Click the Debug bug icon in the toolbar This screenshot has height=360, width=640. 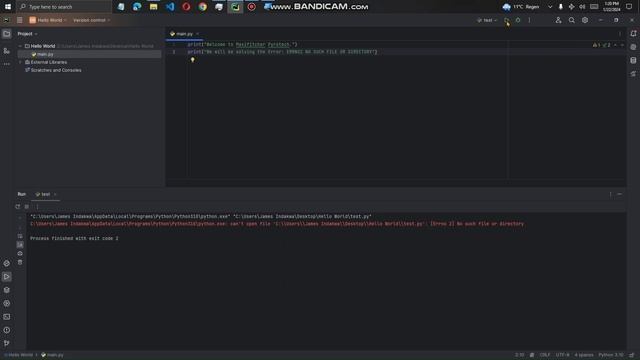[518, 20]
